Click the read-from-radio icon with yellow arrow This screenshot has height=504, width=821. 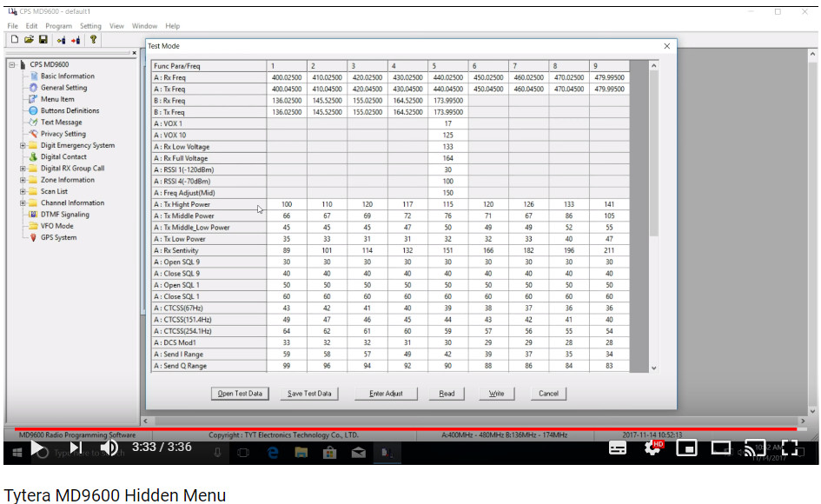click(62, 40)
